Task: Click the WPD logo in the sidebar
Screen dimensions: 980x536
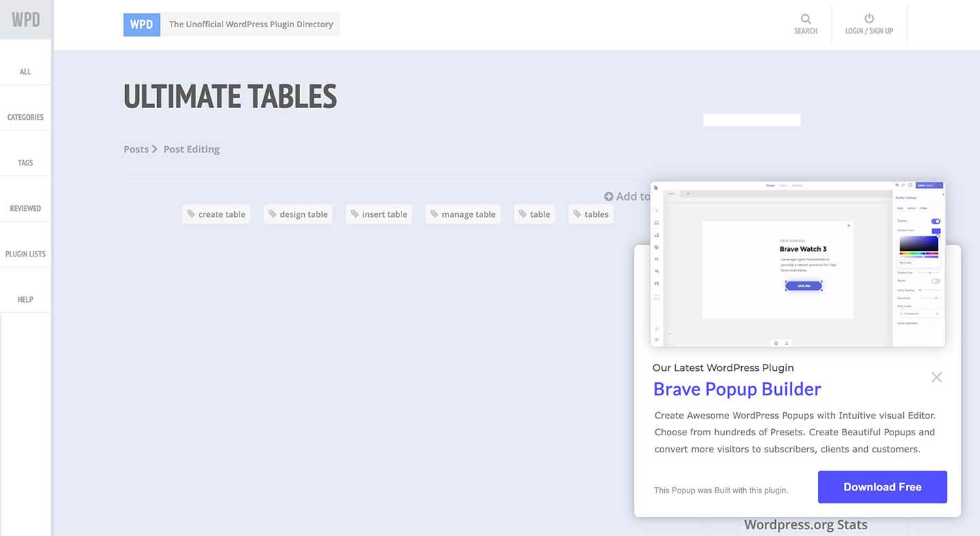Action: tap(26, 19)
